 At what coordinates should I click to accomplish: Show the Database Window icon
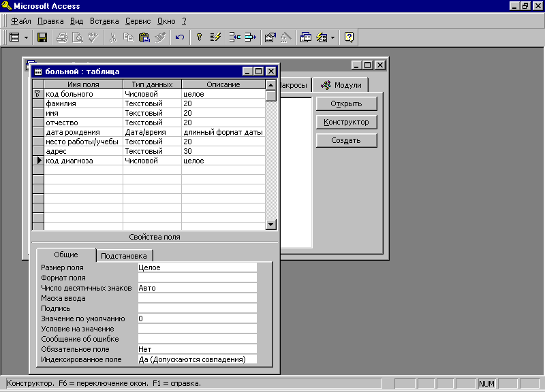click(305, 37)
